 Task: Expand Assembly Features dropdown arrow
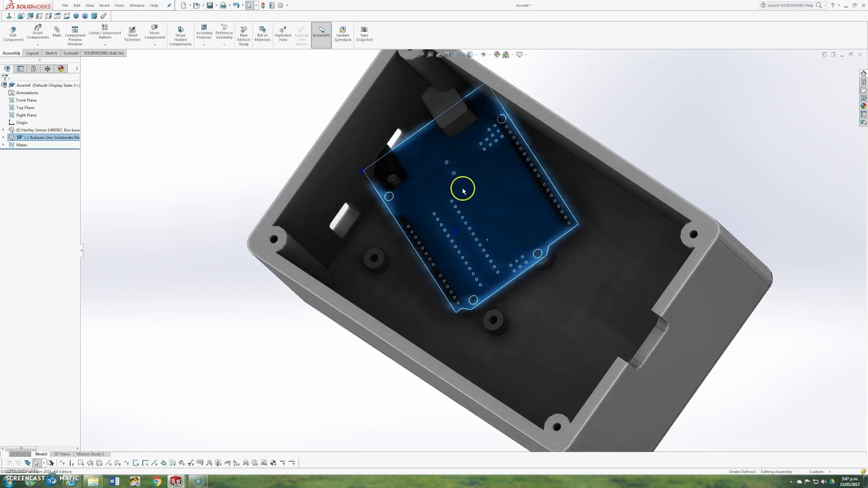(204, 45)
